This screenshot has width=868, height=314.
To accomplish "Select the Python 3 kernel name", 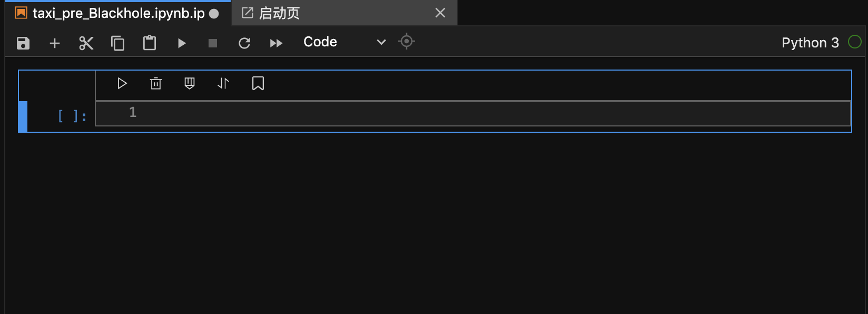I will click(x=810, y=43).
